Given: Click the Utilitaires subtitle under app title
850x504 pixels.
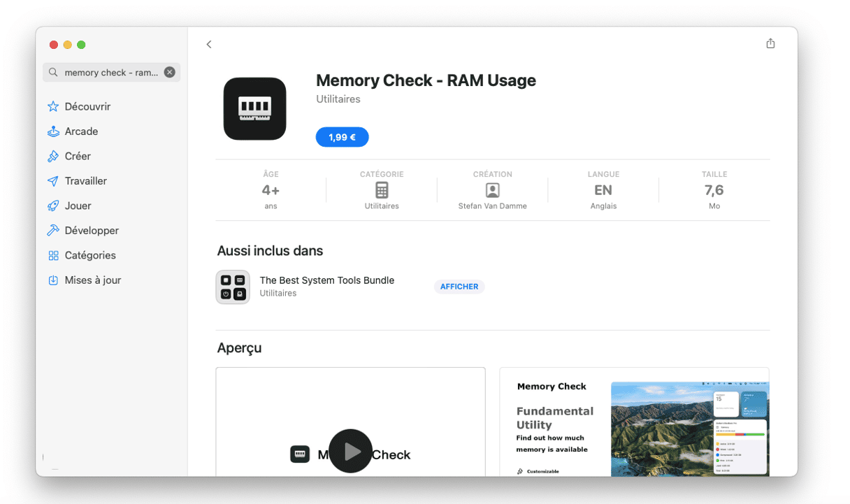Looking at the screenshot, I should click(338, 99).
